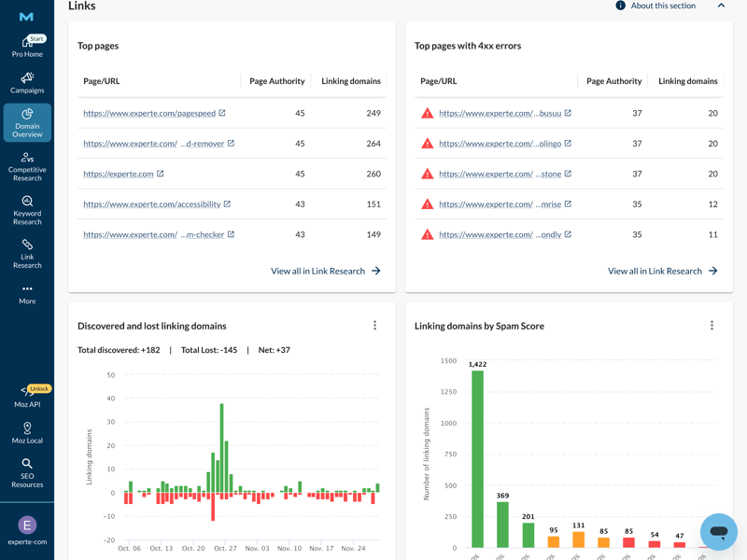Open options menu for Linking domains by Spam Score
The width and height of the screenshot is (747, 560).
coord(712,326)
